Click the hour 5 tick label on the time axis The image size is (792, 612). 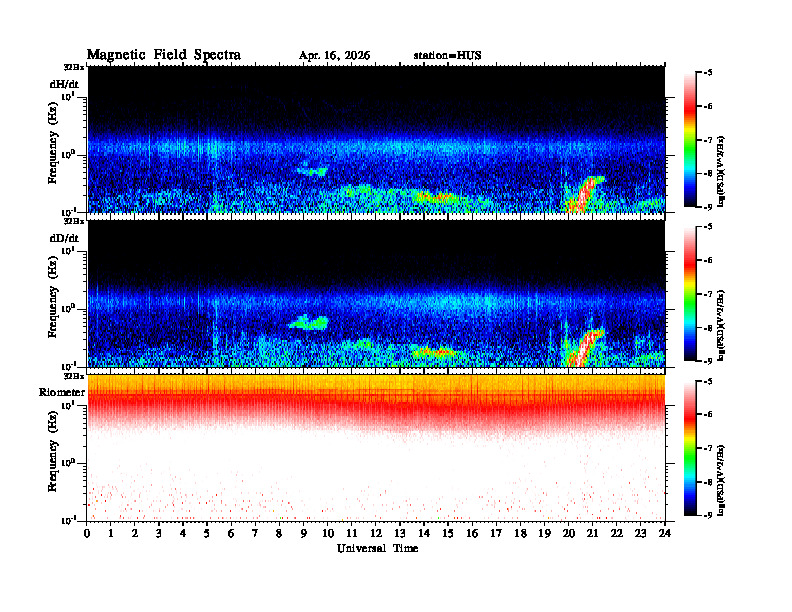pos(207,534)
